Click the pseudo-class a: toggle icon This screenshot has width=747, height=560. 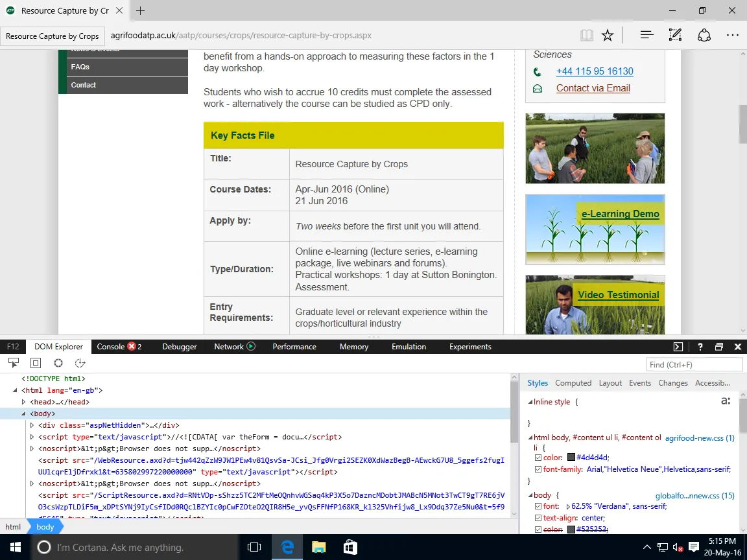[726, 401]
